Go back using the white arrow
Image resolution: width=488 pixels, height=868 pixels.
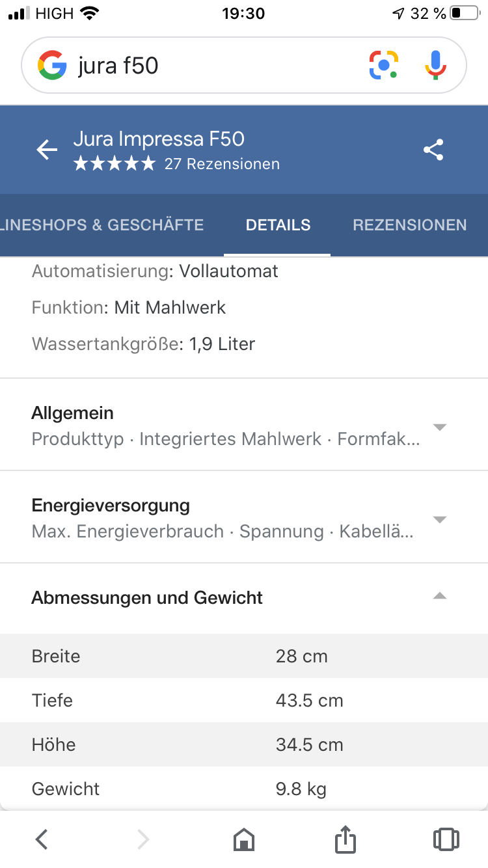[47, 150]
